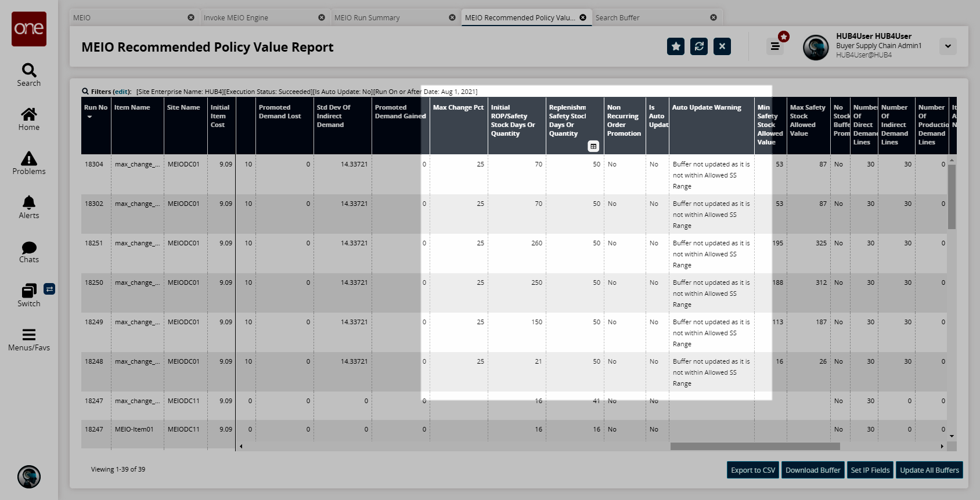Open Chats speech bubble icon

tap(29, 248)
